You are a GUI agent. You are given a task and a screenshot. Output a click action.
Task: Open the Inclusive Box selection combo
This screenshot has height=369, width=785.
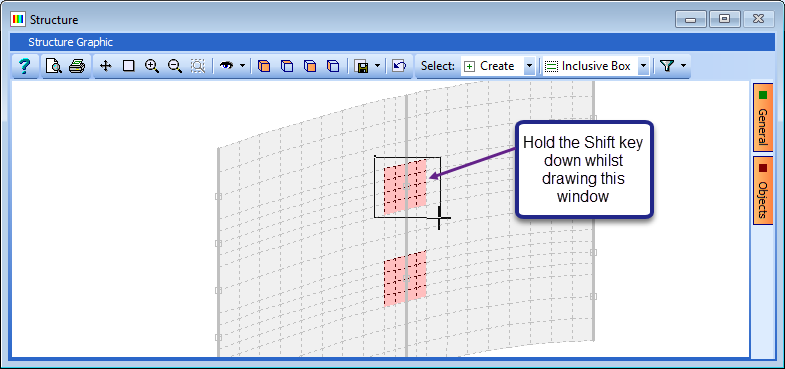click(596, 66)
